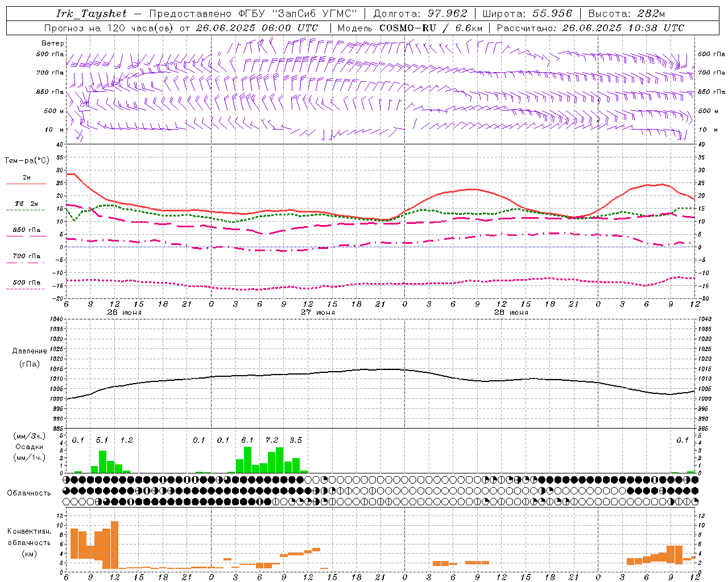The height and width of the screenshot is (582, 728).
Task: Click the longitude value 97.962
Action: [x=447, y=14]
